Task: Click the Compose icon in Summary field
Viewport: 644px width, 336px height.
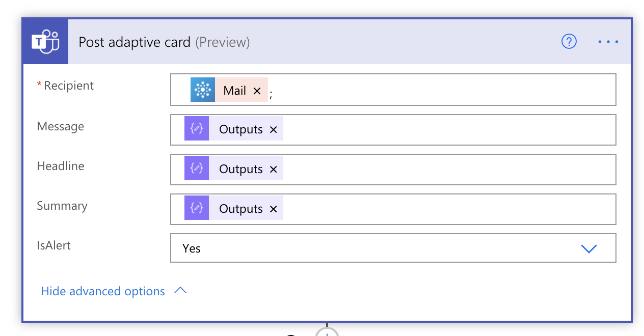Action: [x=197, y=208]
